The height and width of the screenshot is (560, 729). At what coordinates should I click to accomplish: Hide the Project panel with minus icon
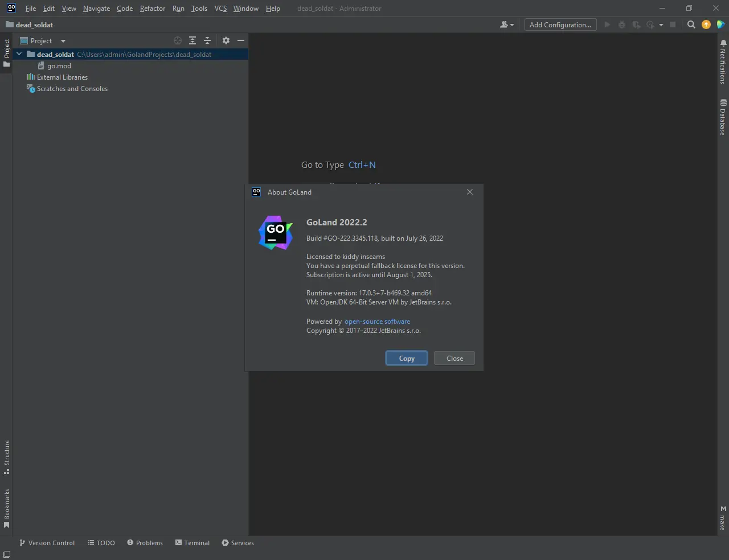pos(241,41)
